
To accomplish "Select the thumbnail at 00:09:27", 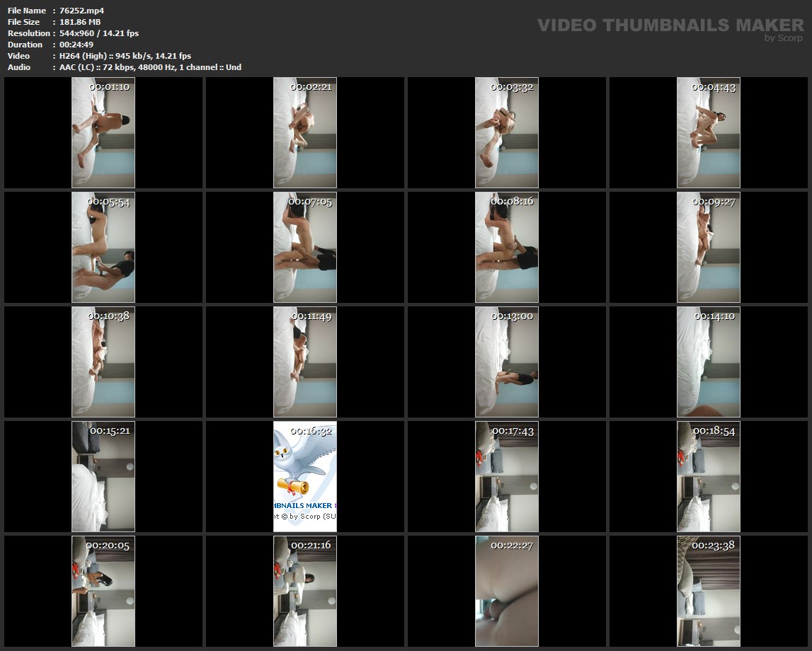I will (x=709, y=247).
